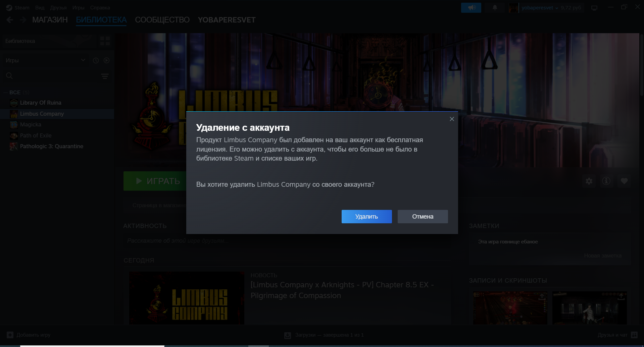Click the Path of Exile game icon
Viewport: 644px width, 347px height.
(x=14, y=135)
